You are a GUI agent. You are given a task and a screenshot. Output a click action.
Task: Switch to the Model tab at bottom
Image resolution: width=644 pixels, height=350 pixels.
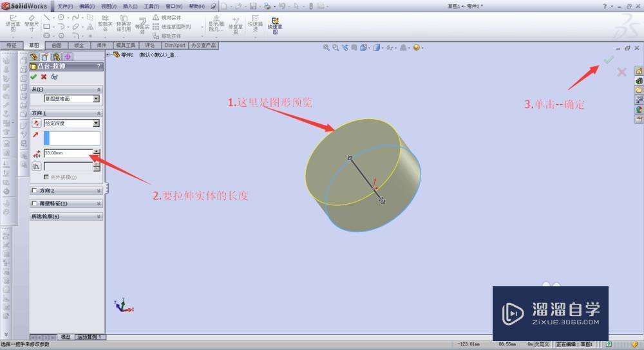coord(66,337)
